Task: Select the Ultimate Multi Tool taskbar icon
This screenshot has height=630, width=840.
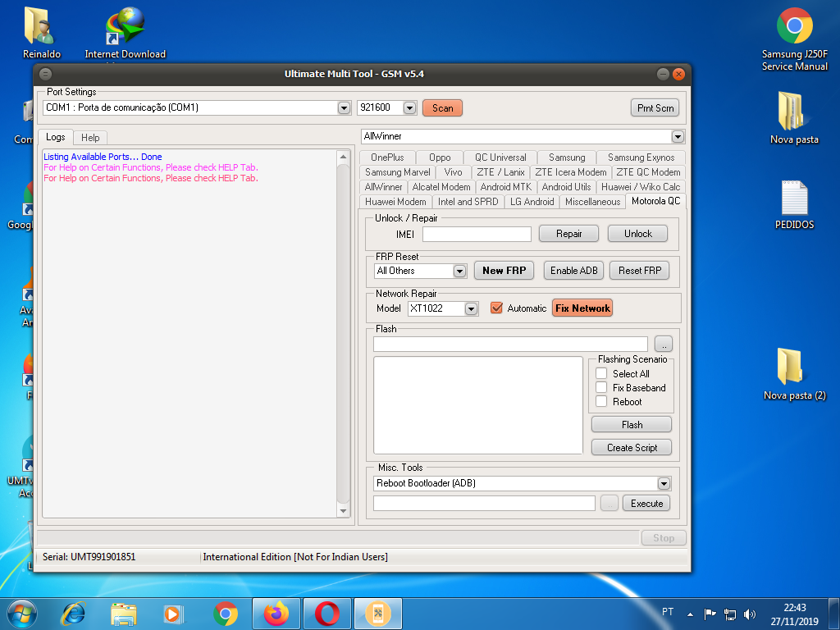Action: click(377, 614)
